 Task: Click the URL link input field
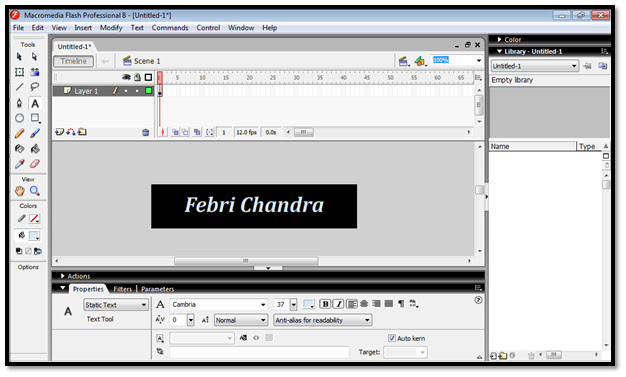(x=259, y=352)
